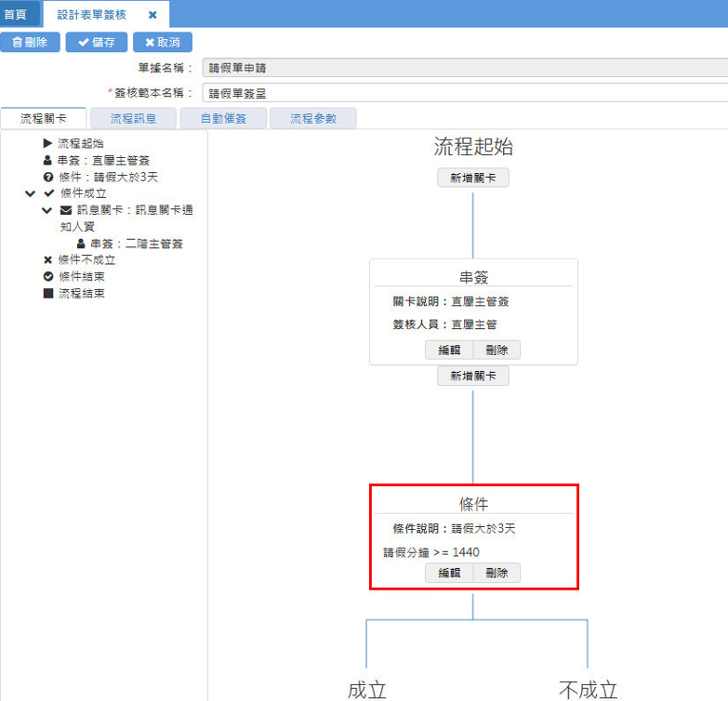Click the circled check icon beside 條件結束
Image resolution: width=728 pixels, height=701 pixels.
coord(47,277)
